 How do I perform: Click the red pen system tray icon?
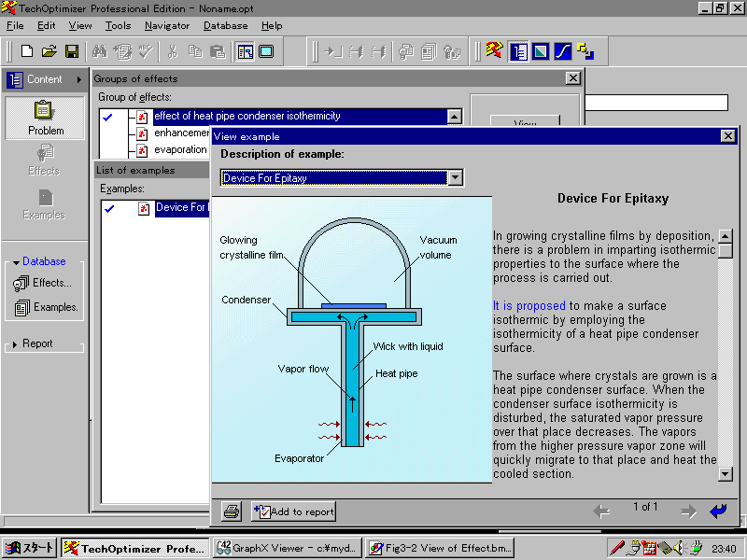tap(617, 548)
